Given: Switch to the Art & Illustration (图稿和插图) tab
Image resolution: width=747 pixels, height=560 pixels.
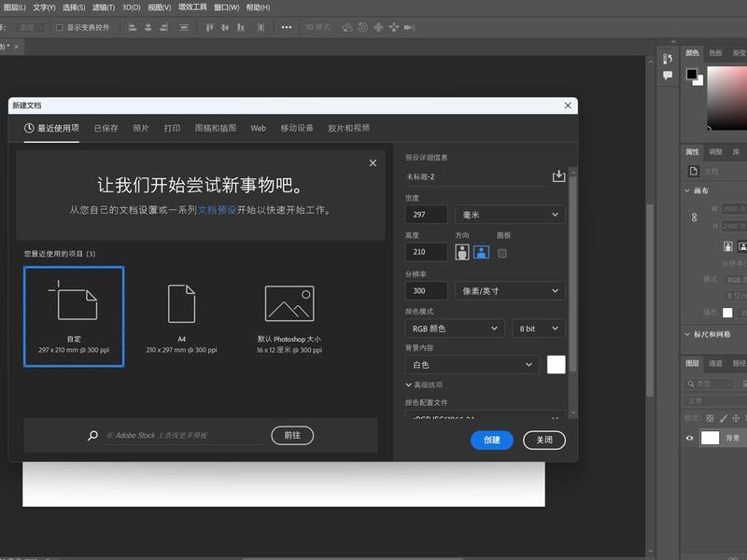Looking at the screenshot, I should point(216,128).
